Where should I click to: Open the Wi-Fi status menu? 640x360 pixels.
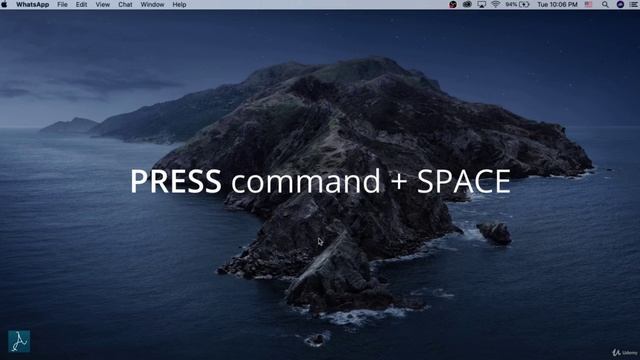[x=496, y=4]
